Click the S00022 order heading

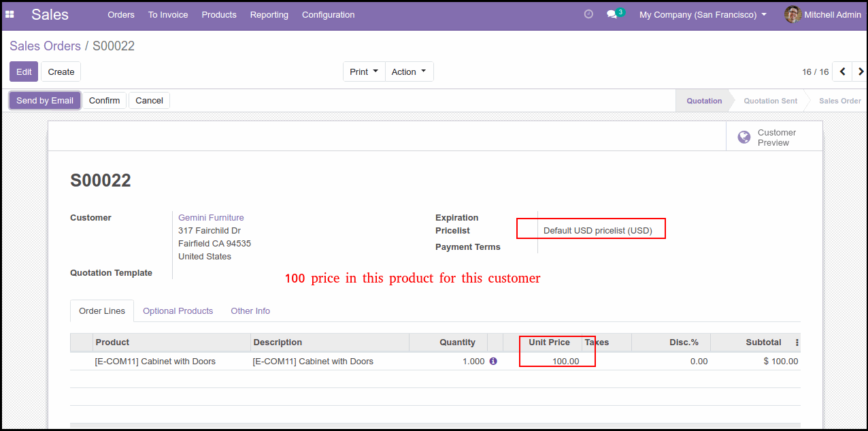tap(101, 180)
